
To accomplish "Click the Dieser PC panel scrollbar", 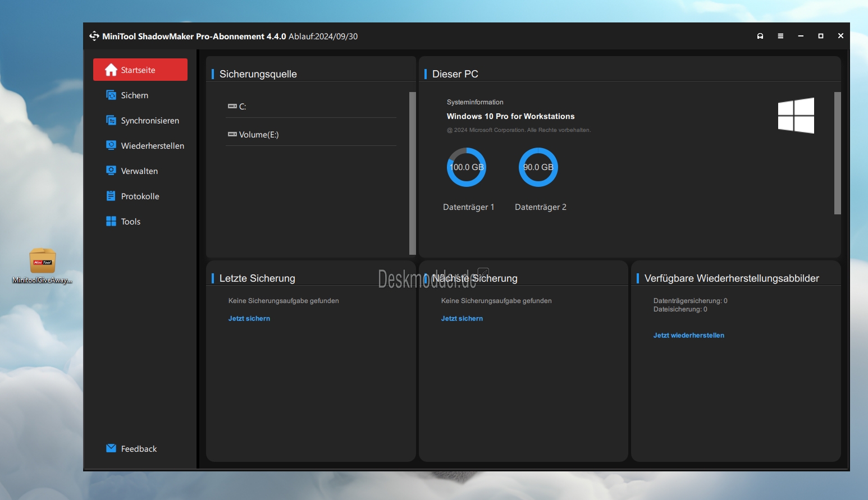I will (x=838, y=153).
